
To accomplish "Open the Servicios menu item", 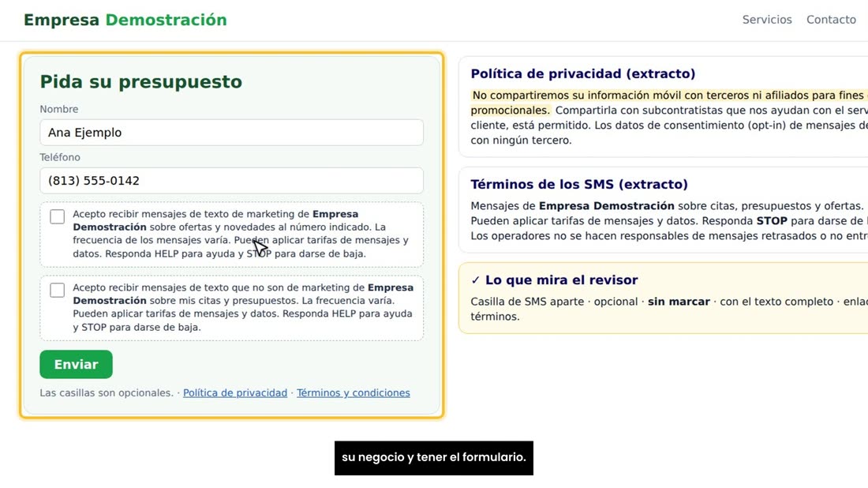I will [x=767, y=20].
